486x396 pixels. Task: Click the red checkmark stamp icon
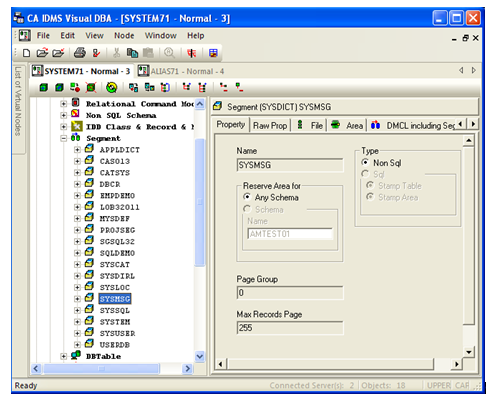[96, 53]
